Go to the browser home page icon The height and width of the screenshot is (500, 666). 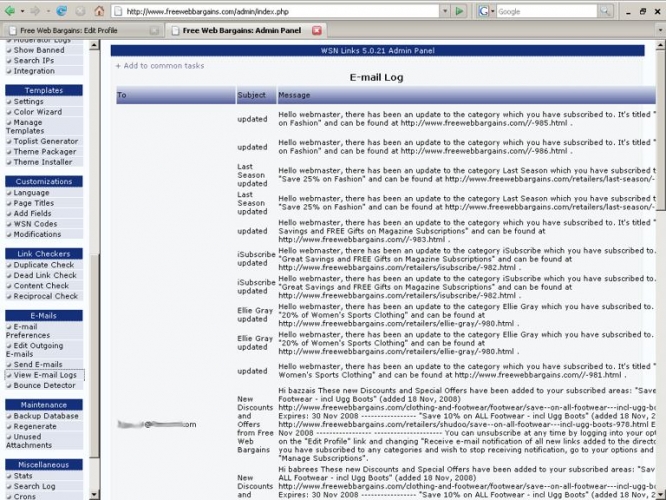98,11
